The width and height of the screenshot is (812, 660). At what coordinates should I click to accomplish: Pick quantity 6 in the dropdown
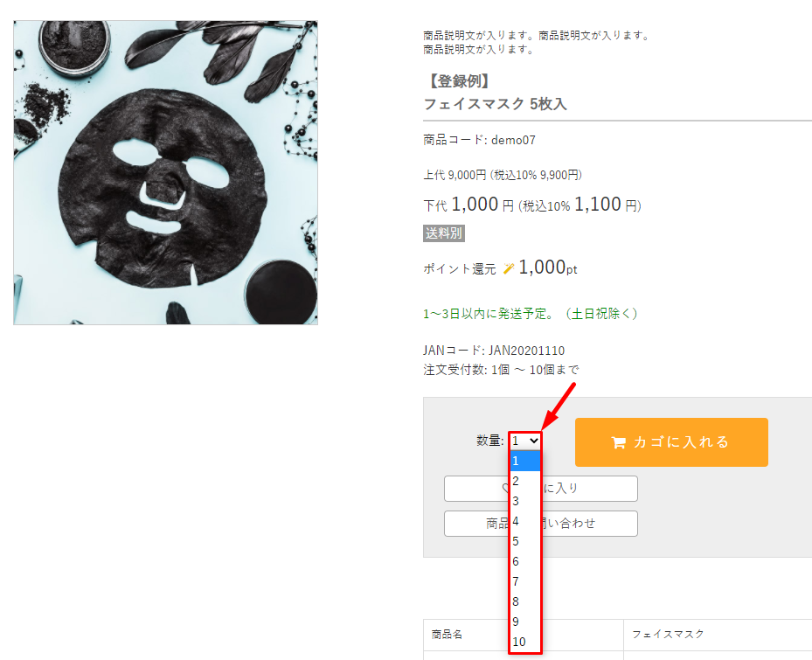point(525,561)
